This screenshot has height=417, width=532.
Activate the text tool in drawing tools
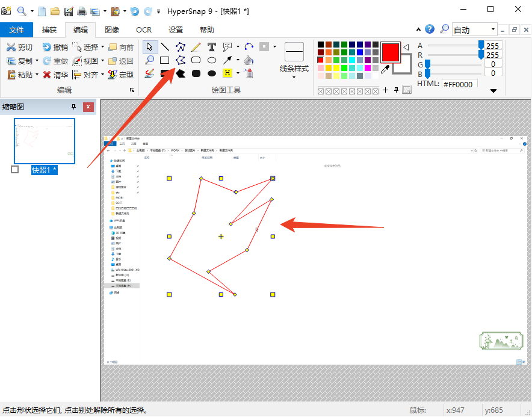click(212, 47)
